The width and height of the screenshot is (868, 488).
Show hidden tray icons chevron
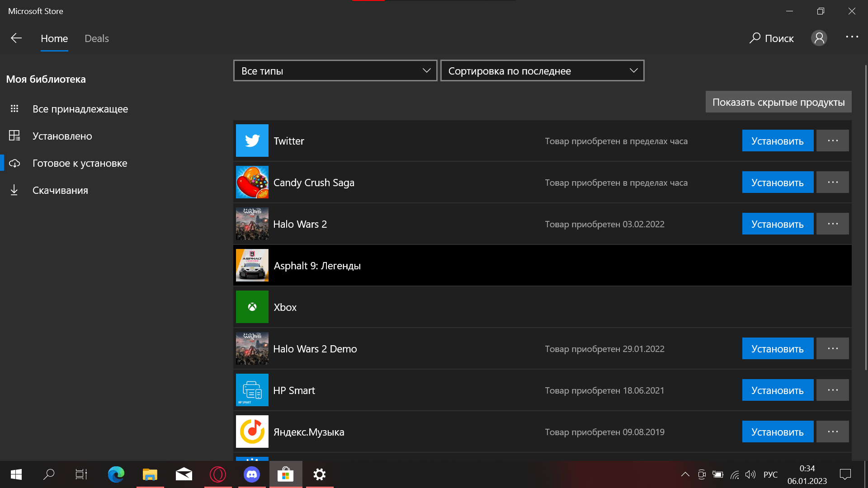pos(685,474)
